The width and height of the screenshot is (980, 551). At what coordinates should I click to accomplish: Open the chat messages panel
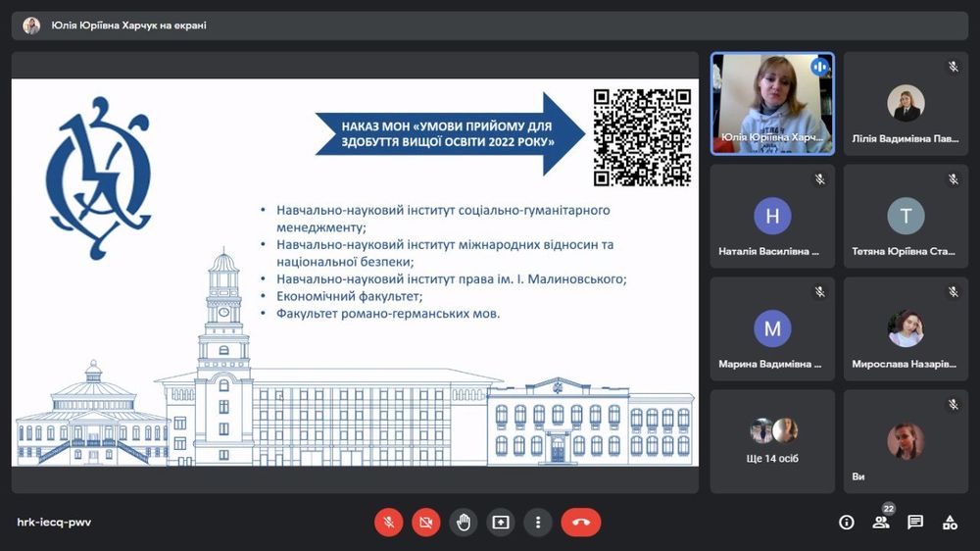tap(915, 523)
